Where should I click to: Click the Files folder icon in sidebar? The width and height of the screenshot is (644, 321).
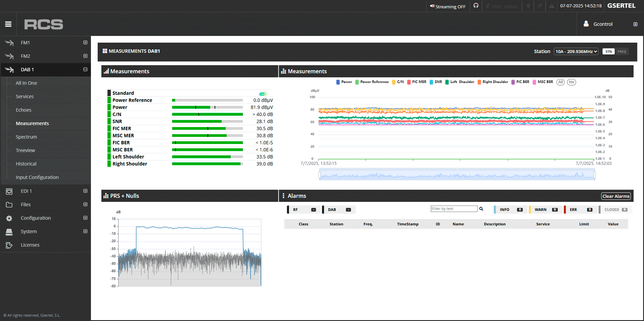pos(9,205)
